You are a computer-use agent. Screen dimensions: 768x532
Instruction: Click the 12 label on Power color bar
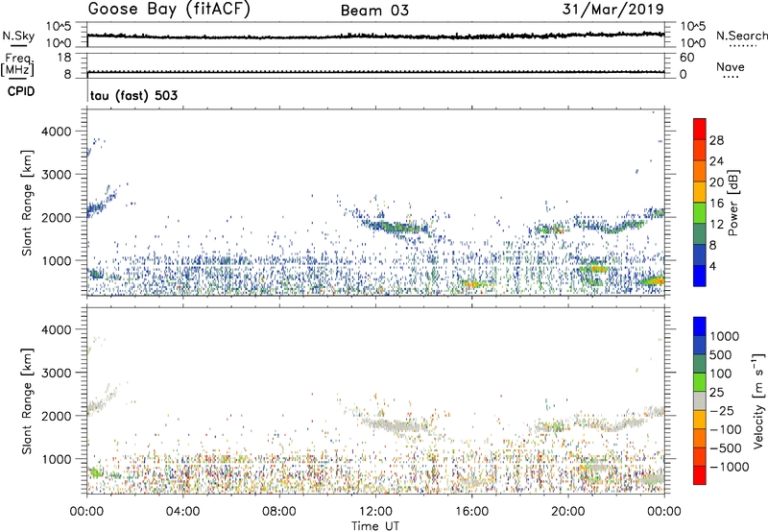[x=716, y=225]
